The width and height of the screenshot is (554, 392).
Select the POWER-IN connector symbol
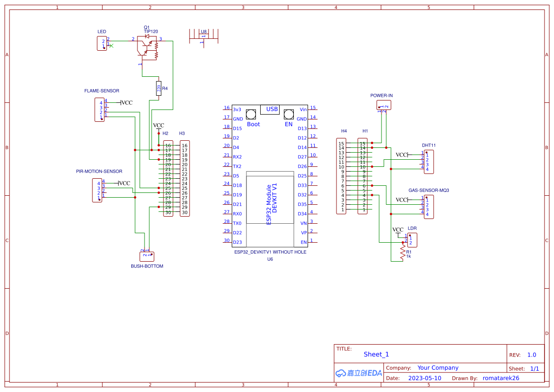[x=383, y=105]
